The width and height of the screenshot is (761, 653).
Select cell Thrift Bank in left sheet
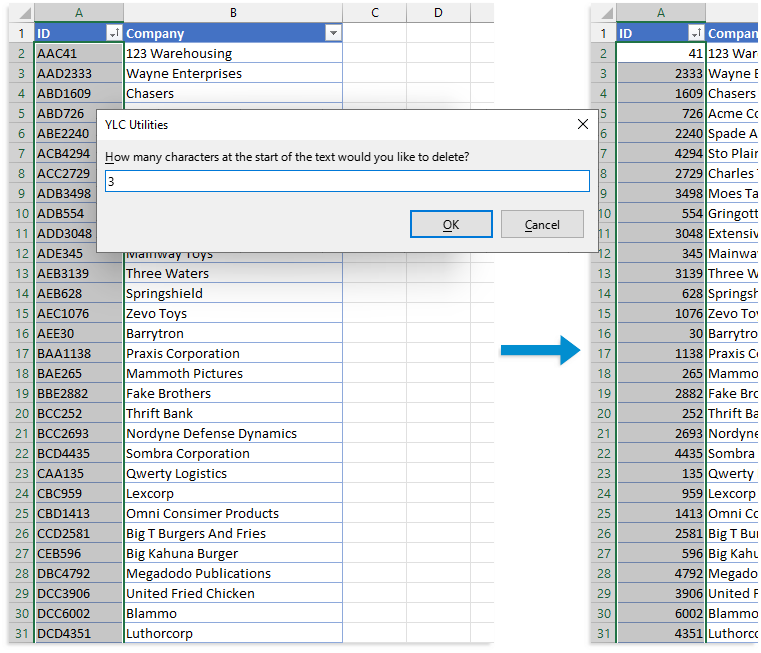point(233,413)
